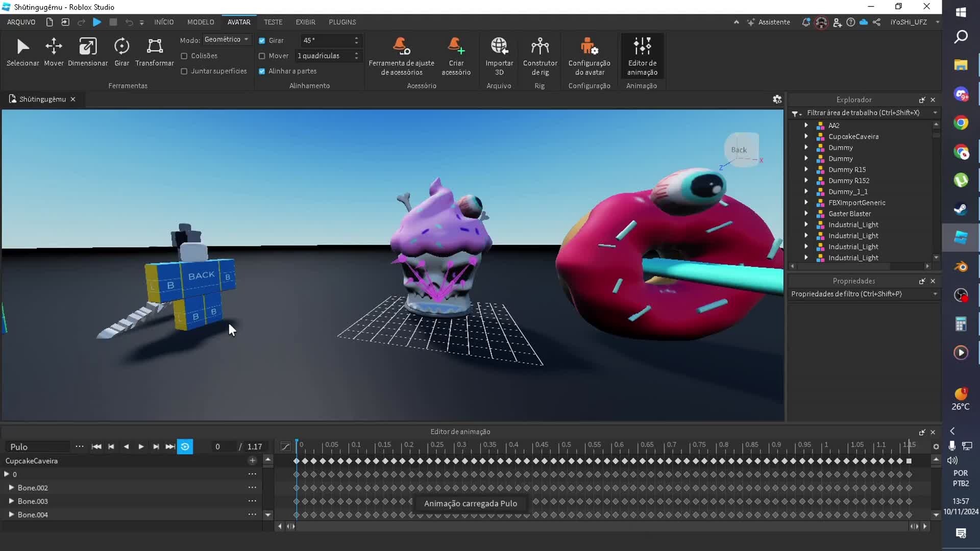Click the Importar 3D icon
The height and width of the screenshot is (551, 980).
[x=499, y=55]
